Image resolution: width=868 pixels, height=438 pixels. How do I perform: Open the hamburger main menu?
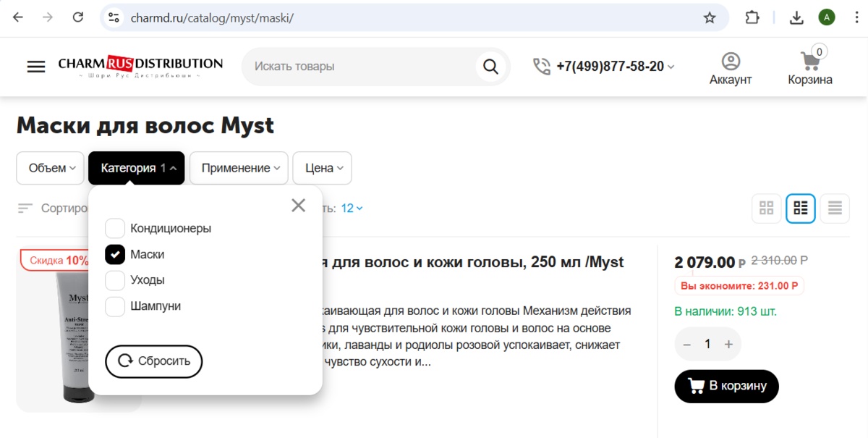coord(36,67)
